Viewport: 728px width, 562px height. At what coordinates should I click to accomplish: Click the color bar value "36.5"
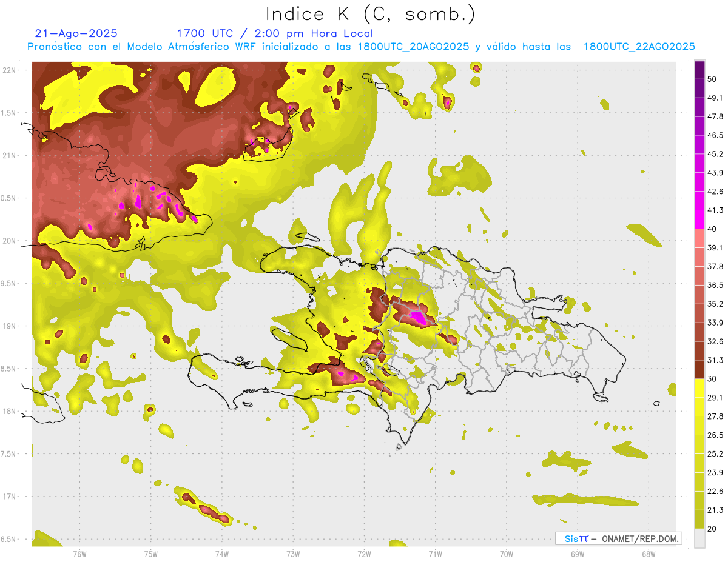pyautogui.click(x=715, y=285)
